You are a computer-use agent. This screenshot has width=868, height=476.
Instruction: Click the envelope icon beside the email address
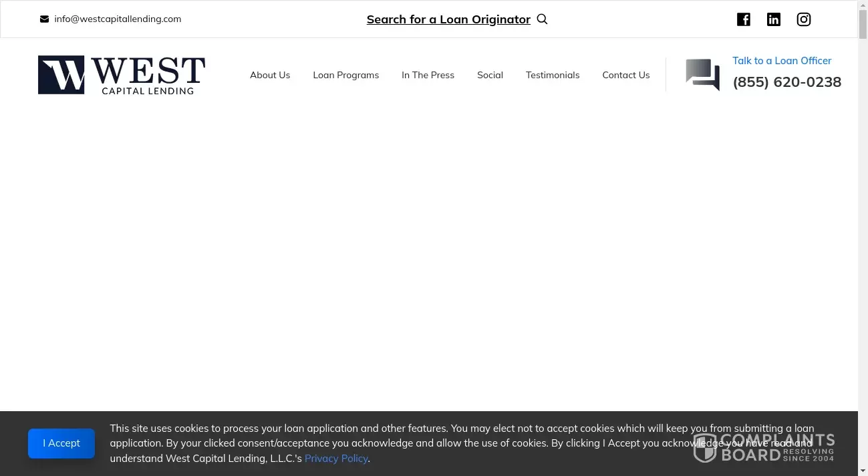click(45, 19)
